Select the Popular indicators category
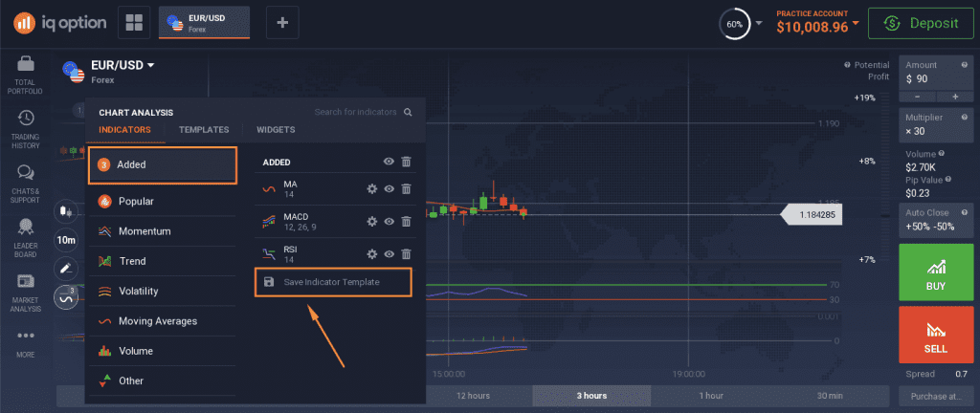The image size is (980, 413). (163, 201)
